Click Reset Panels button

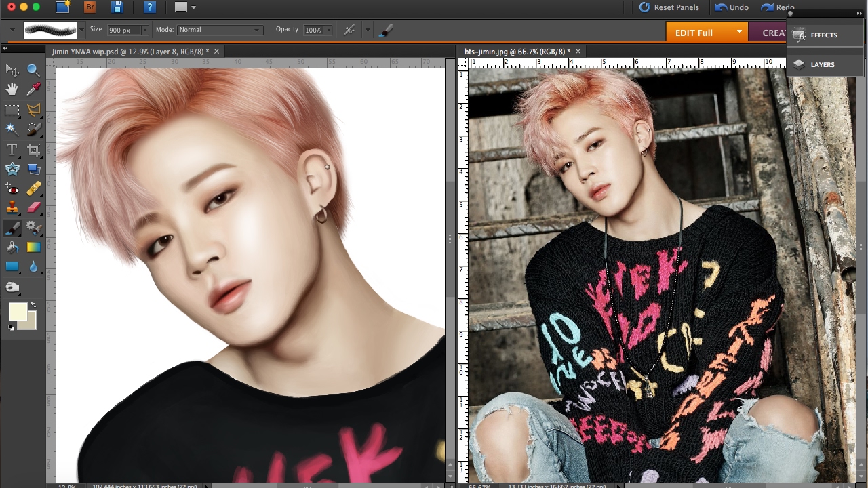click(669, 7)
